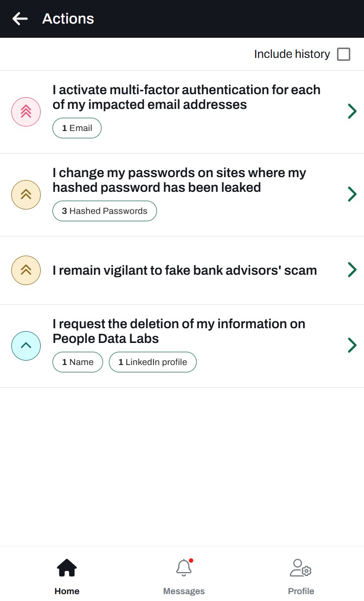The height and width of the screenshot is (601, 364).
Task: Open I remain vigilant action text
Action: pyautogui.click(x=184, y=270)
